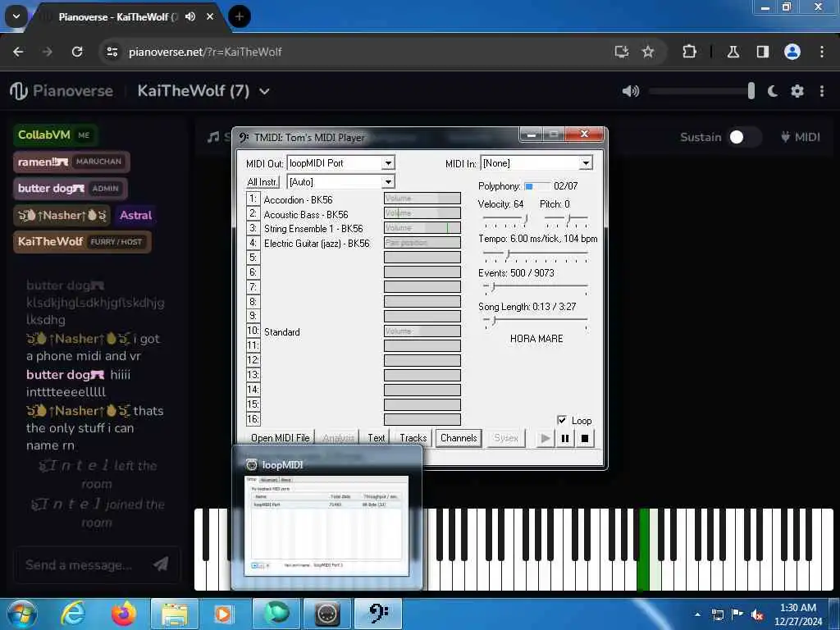Pause playback in TMIDI player

pyautogui.click(x=564, y=438)
